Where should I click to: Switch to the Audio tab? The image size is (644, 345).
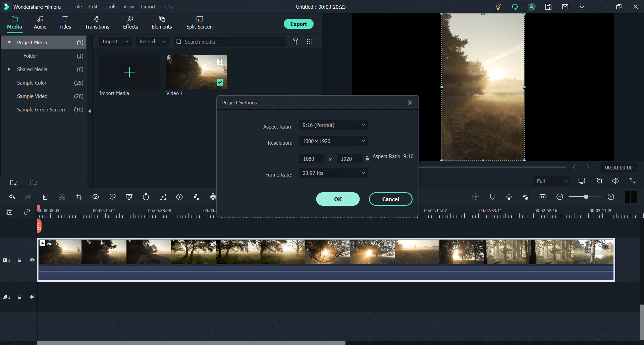click(x=40, y=23)
